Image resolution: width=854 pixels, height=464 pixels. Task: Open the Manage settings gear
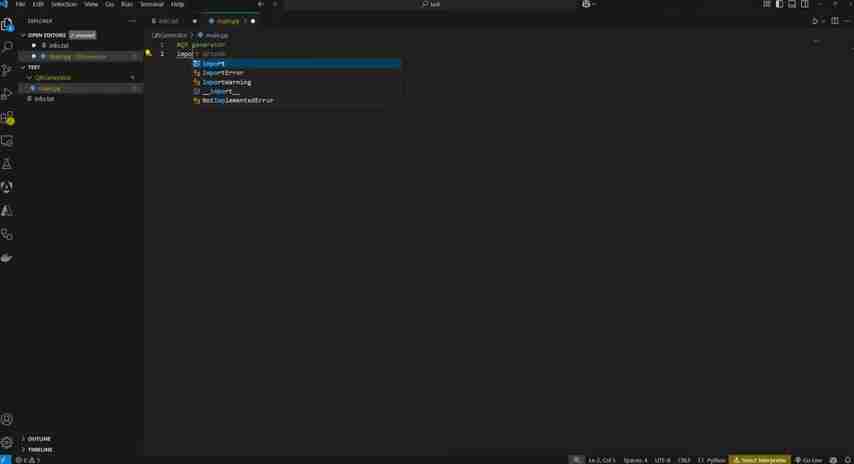click(x=7, y=442)
